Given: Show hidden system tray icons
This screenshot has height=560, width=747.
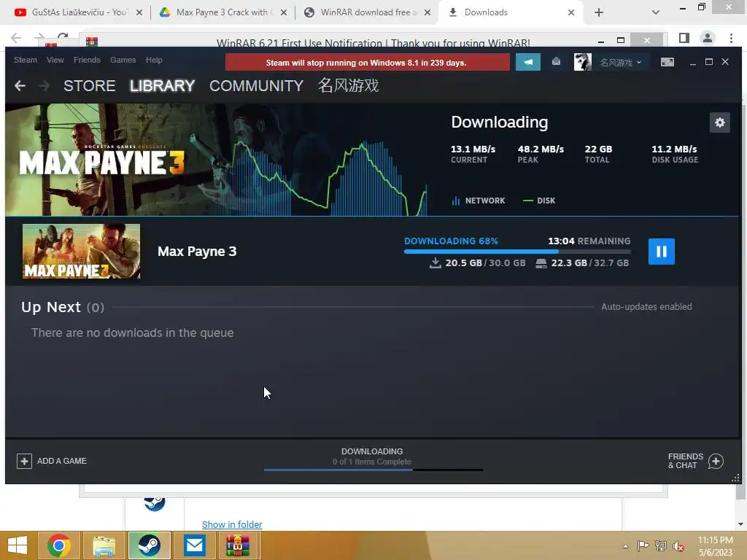Looking at the screenshot, I should 625,546.
